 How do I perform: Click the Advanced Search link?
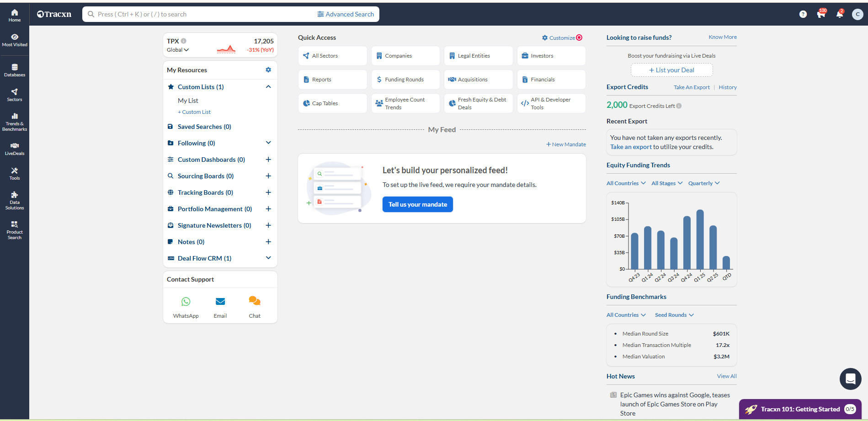346,14
